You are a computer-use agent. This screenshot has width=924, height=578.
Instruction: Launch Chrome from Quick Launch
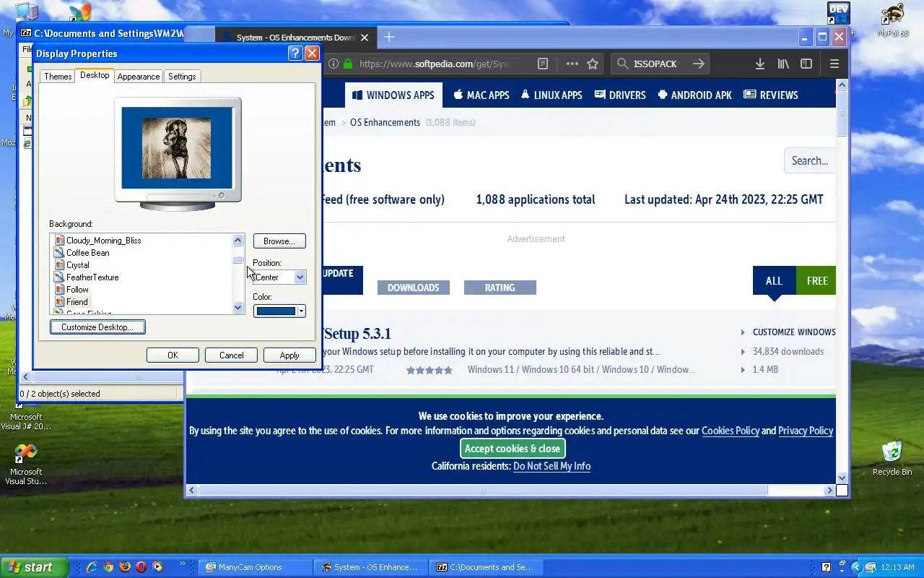pos(108,567)
